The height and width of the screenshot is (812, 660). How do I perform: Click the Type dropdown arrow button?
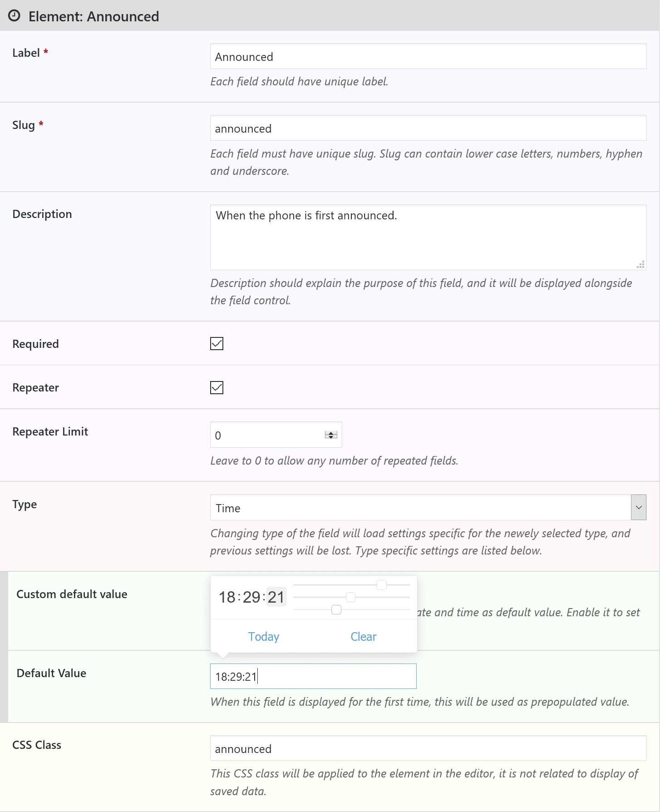pyautogui.click(x=638, y=507)
